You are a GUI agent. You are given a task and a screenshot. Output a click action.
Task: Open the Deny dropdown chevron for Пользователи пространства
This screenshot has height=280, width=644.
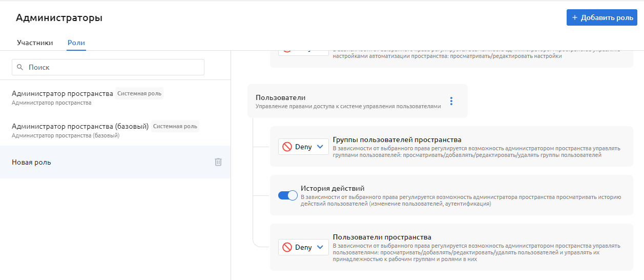click(320, 247)
